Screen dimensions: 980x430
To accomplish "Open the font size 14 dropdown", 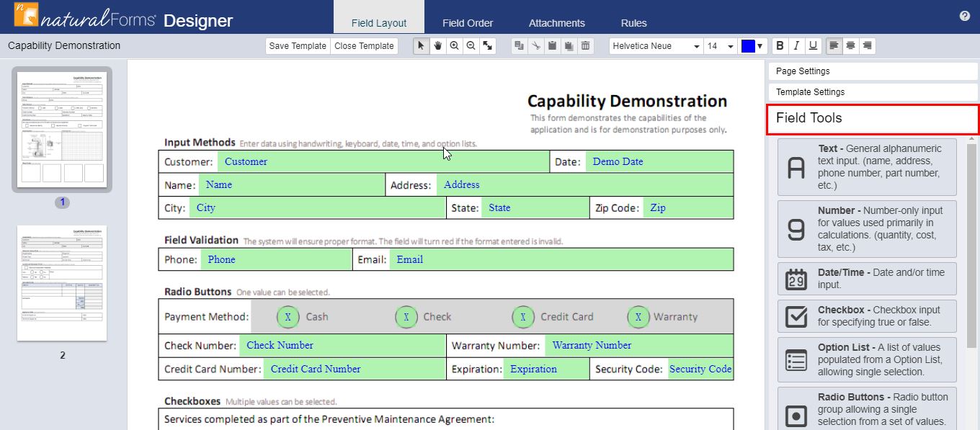I will pyautogui.click(x=720, y=45).
